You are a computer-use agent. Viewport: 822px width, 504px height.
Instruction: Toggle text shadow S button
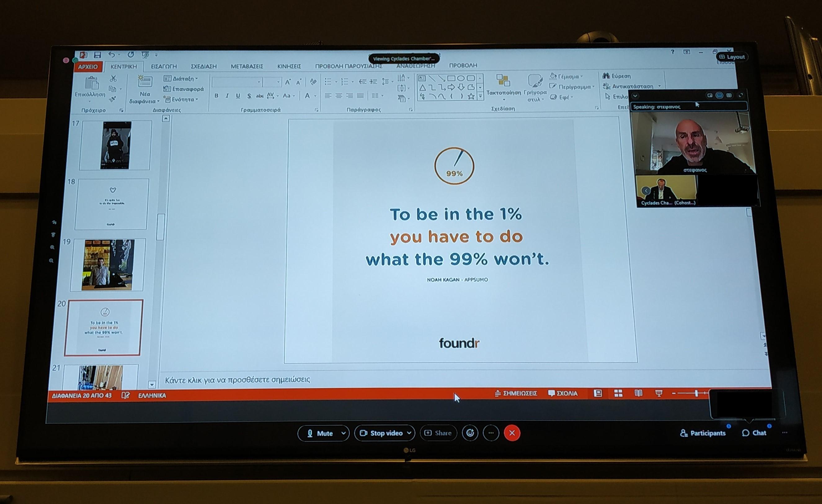(x=249, y=96)
